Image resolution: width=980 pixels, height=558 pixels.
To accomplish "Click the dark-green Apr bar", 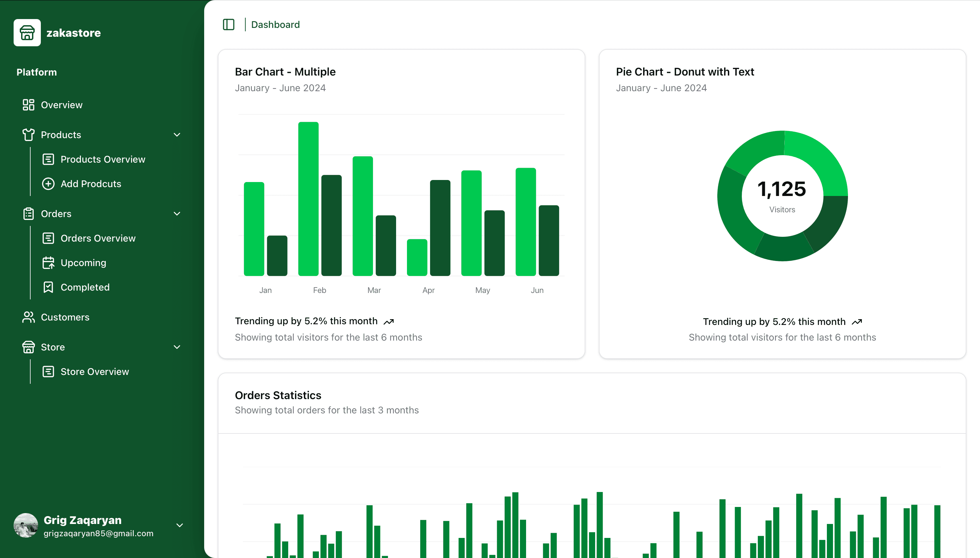I will (440, 228).
